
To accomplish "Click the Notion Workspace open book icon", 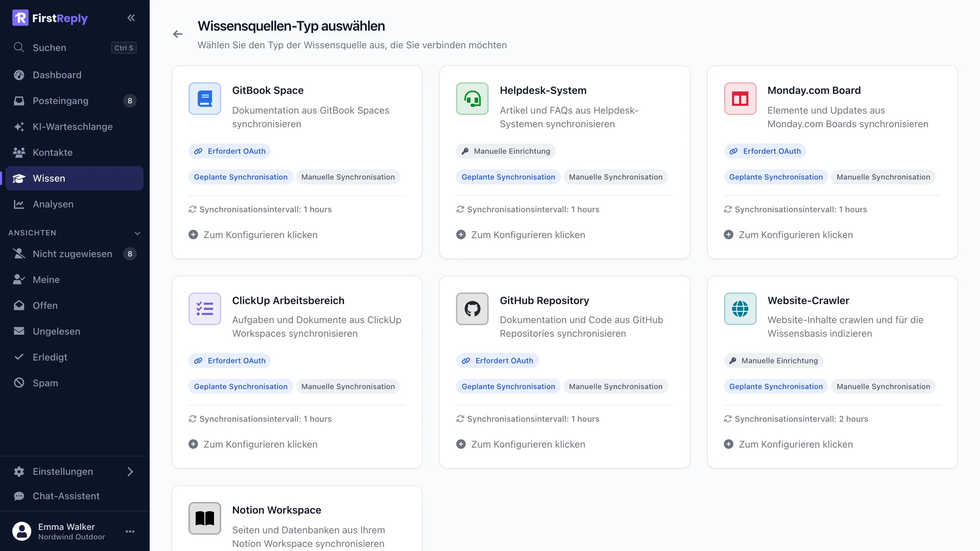I will (205, 518).
